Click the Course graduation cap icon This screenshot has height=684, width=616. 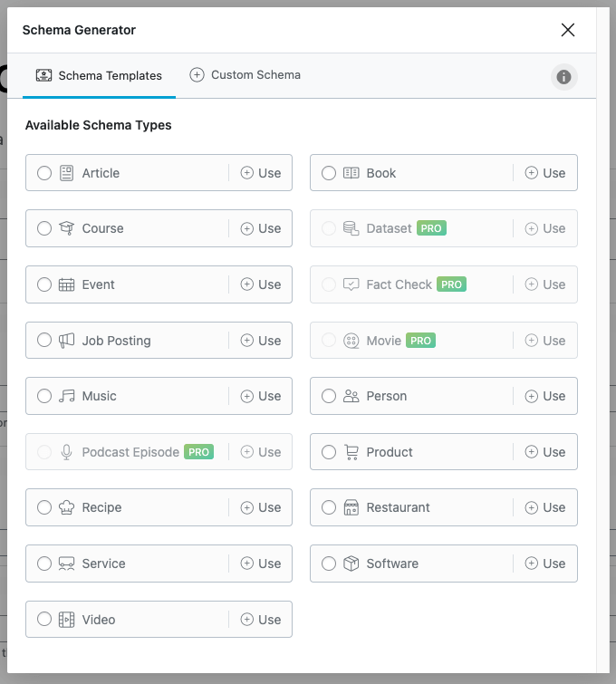tap(66, 228)
